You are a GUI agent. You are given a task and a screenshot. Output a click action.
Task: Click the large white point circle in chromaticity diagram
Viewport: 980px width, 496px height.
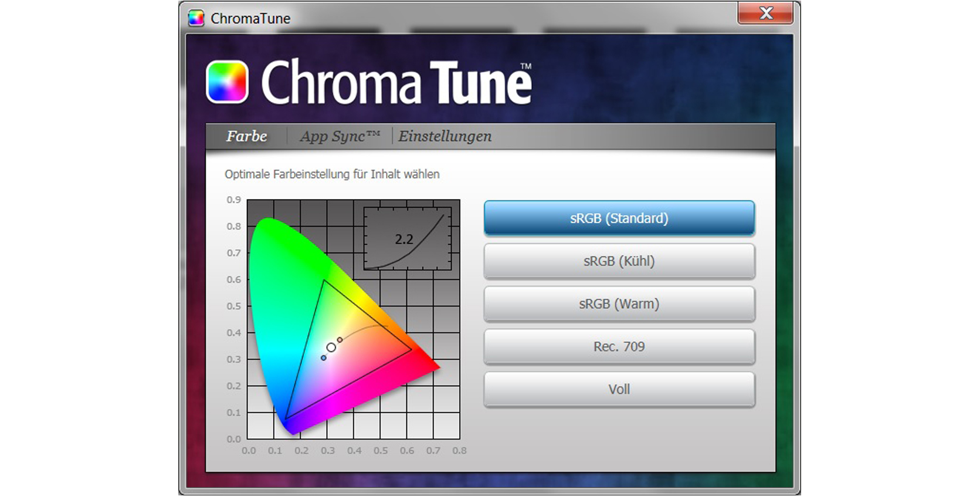331,347
